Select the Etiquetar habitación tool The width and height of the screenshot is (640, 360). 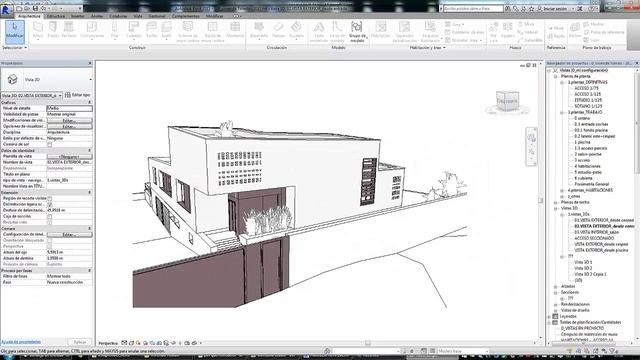coord(430,31)
